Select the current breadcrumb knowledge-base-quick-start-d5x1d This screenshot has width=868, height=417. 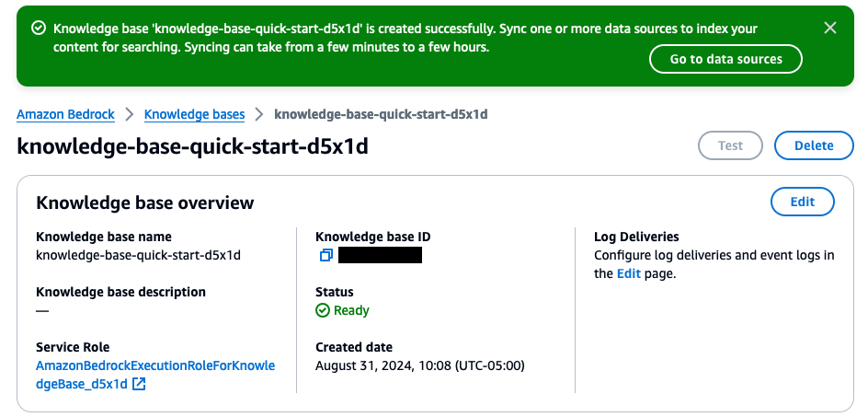tap(381, 114)
